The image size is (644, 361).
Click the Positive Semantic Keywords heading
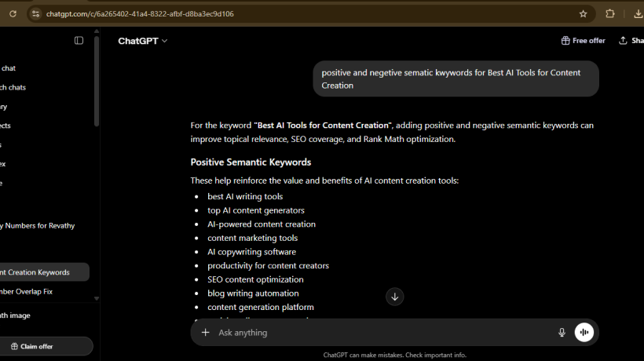(x=251, y=162)
